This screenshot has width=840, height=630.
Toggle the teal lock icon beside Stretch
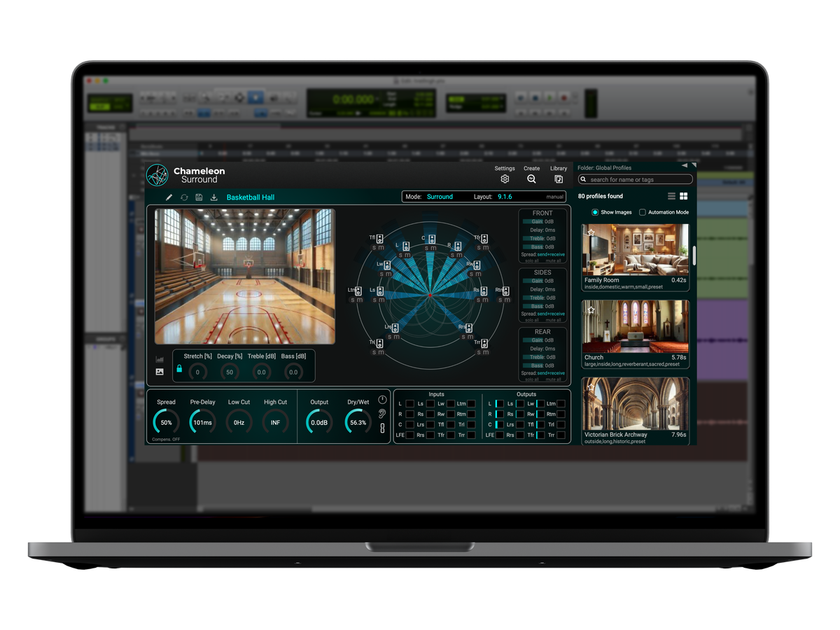point(179,368)
